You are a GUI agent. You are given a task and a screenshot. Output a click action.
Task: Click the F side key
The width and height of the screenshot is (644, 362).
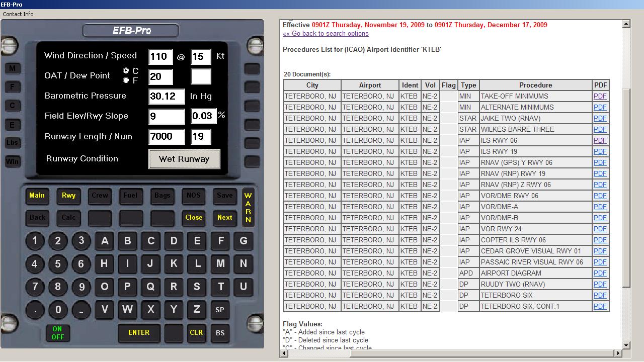tap(12, 87)
